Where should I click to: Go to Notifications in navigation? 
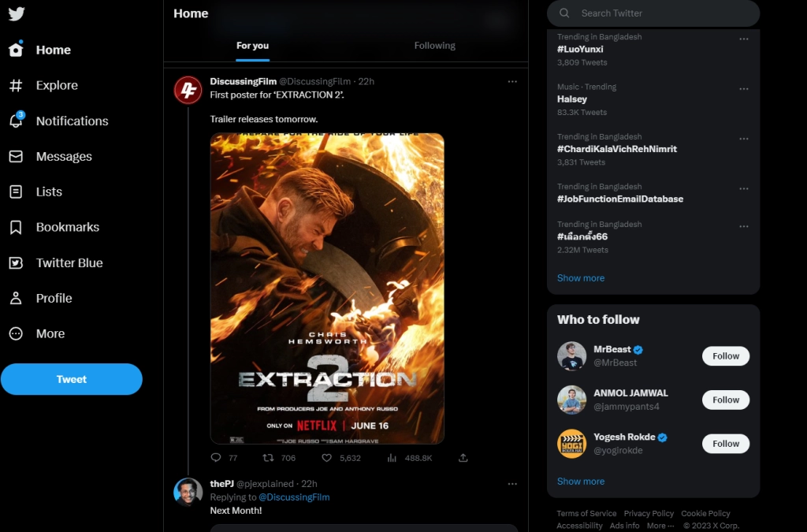tap(72, 121)
